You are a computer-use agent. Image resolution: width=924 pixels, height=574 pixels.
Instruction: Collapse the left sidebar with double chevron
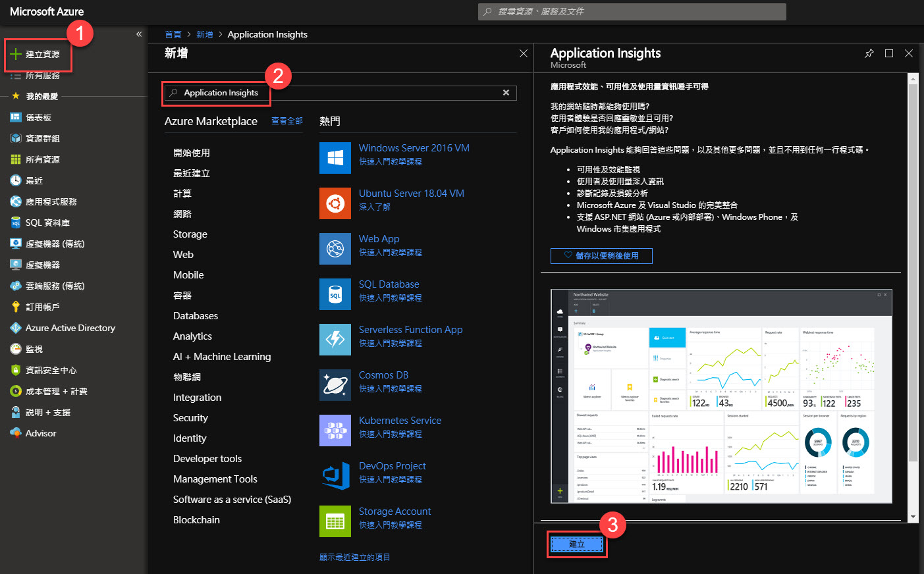pyautogui.click(x=139, y=34)
